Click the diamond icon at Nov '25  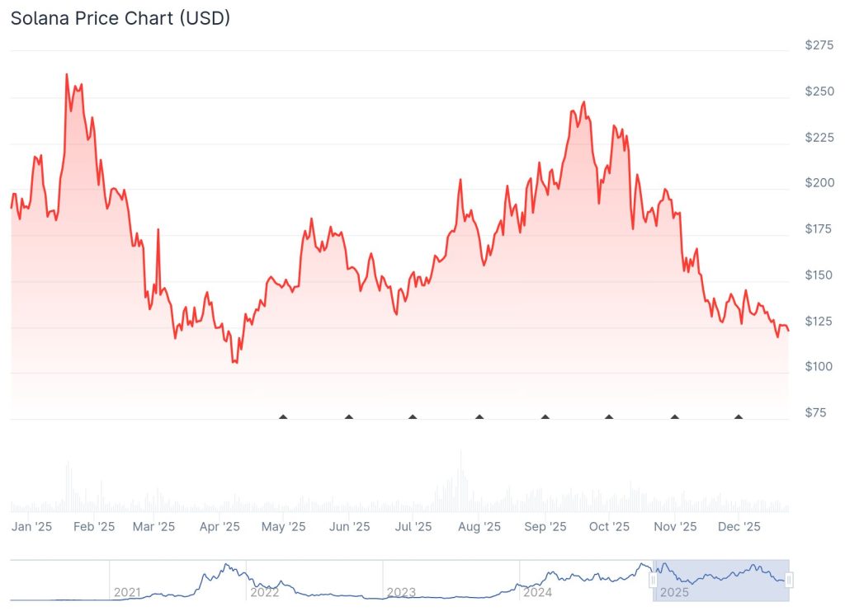[x=675, y=417]
